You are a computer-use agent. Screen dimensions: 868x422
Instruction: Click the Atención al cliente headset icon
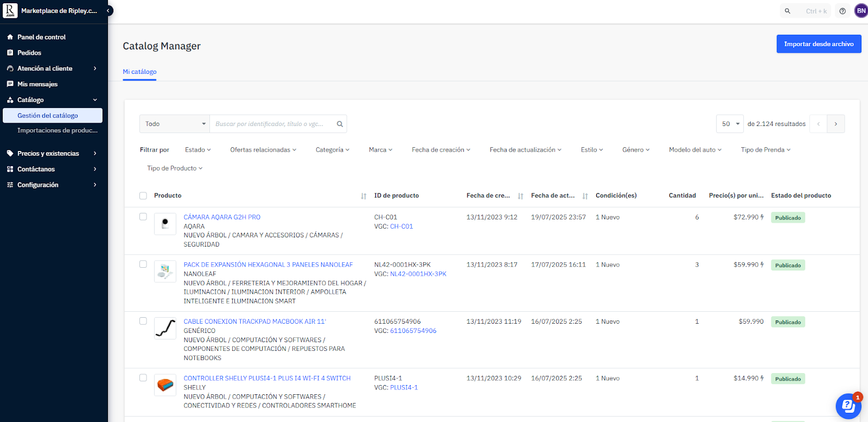(10, 68)
